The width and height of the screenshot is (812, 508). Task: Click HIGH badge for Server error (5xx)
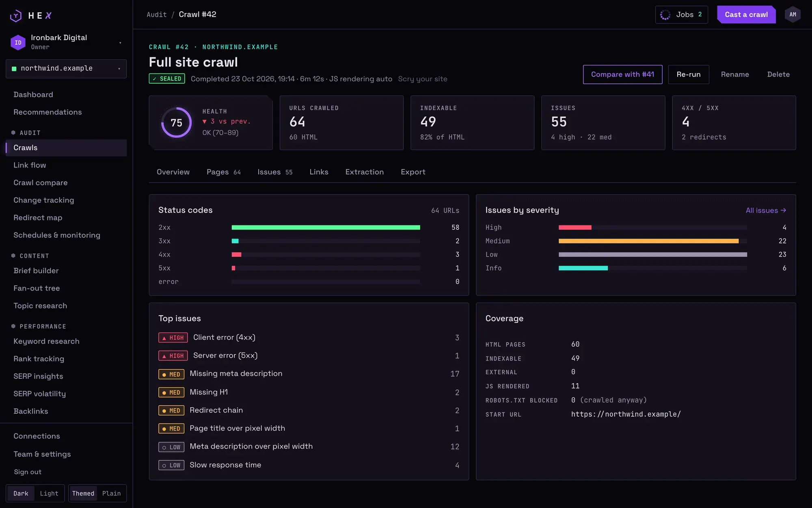173,356
